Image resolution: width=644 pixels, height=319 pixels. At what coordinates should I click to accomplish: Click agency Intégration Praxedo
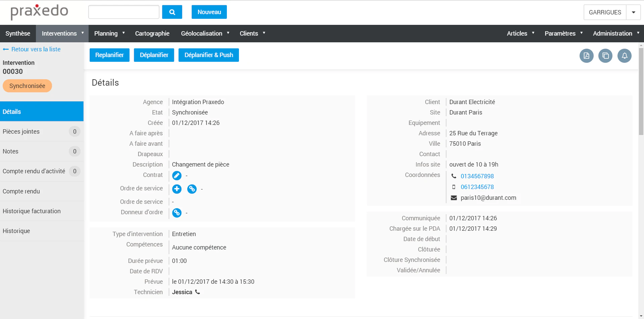click(x=198, y=102)
